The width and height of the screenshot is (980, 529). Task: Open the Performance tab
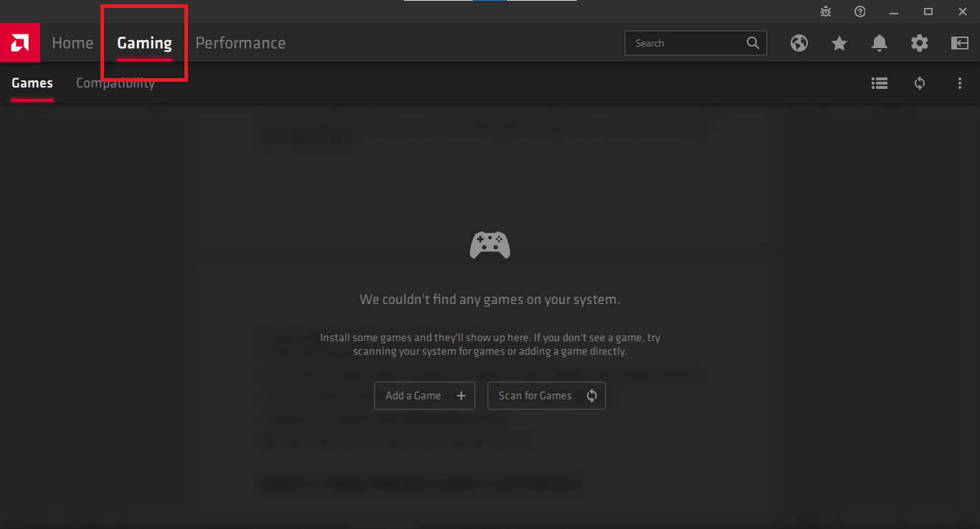point(240,43)
